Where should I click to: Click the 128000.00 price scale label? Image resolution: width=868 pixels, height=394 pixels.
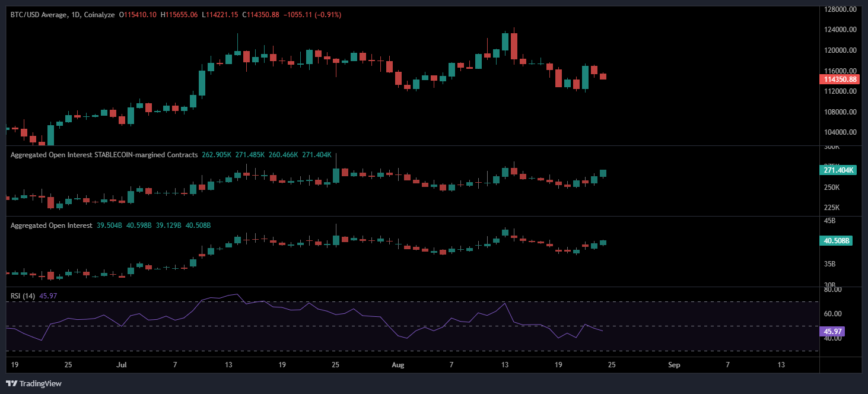click(x=840, y=9)
